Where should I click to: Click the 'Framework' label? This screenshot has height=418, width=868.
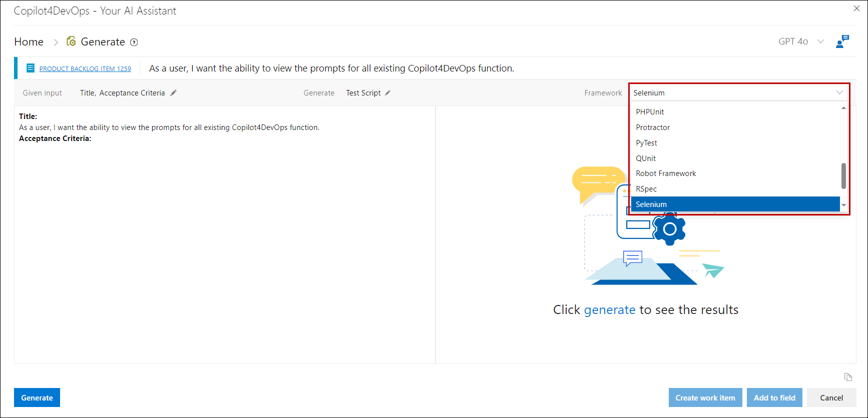point(603,93)
